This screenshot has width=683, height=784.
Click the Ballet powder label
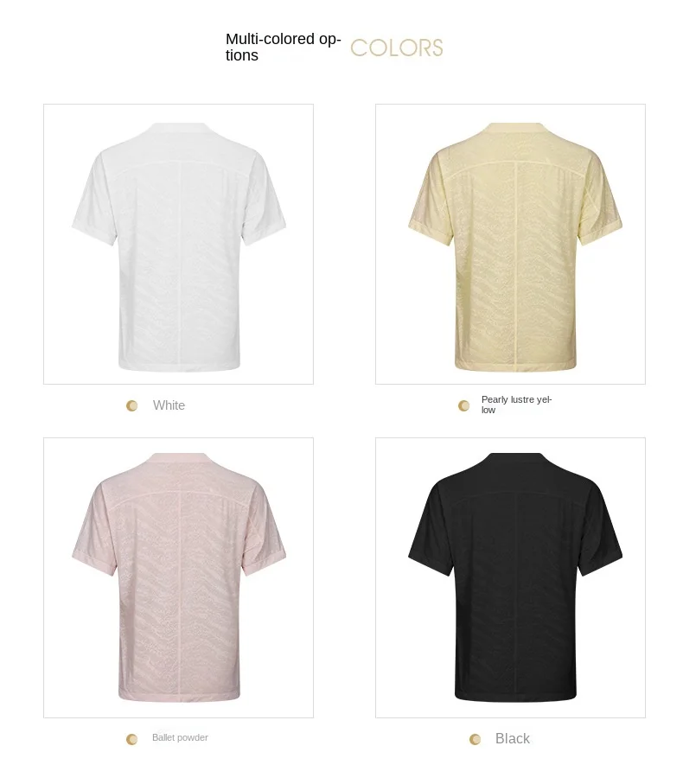point(180,737)
